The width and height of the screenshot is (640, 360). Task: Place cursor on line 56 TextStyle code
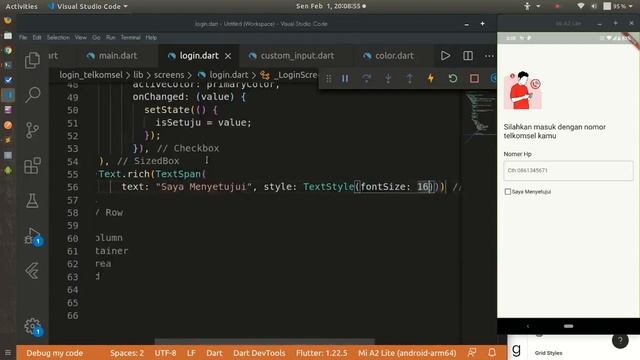pos(329,187)
